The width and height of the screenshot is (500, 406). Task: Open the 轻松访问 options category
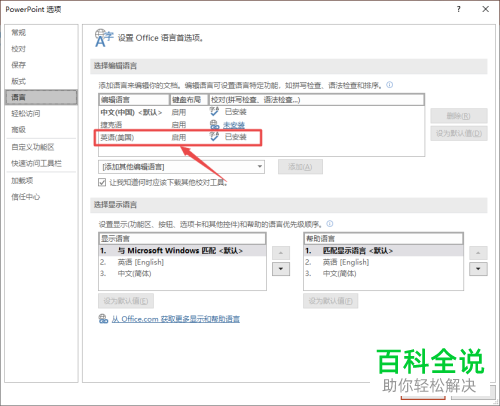(x=41, y=113)
